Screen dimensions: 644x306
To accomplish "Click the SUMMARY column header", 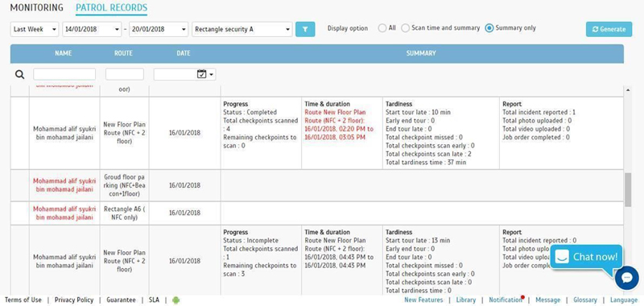I will [421, 53].
